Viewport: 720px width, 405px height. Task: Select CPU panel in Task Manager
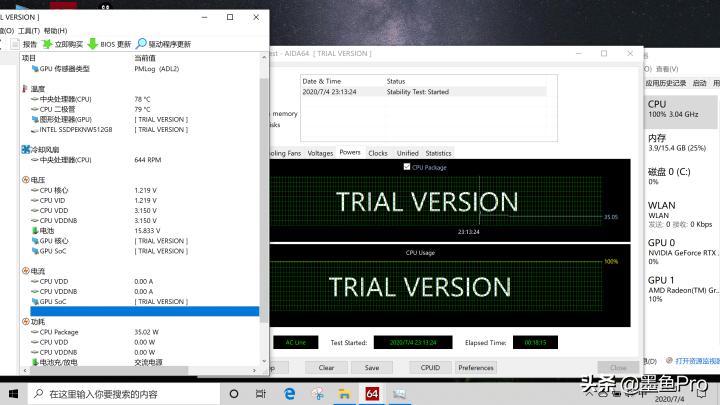[681, 112]
